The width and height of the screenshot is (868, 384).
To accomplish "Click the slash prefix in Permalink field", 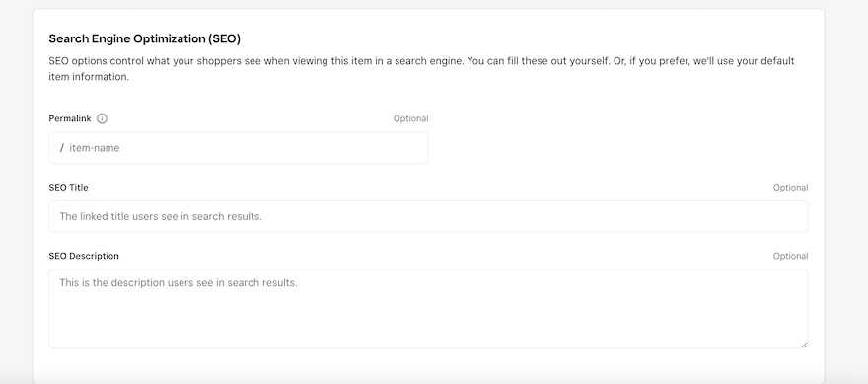I will (62, 148).
